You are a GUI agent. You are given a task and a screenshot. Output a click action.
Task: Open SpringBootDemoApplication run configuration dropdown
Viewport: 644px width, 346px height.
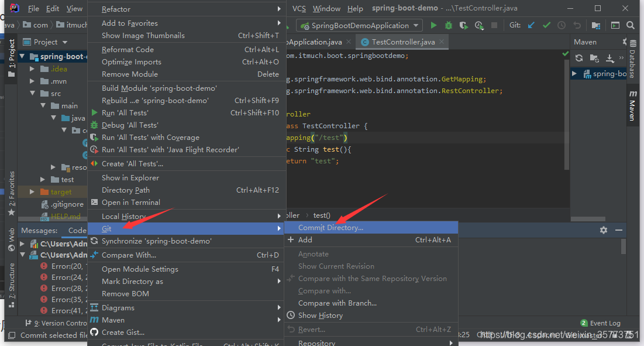coord(359,26)
